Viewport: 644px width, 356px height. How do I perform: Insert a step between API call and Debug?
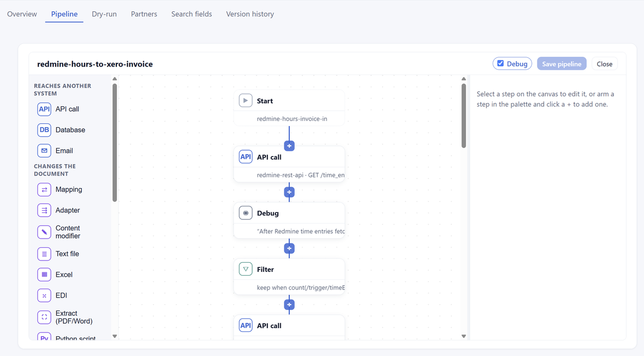pos(289,192)
